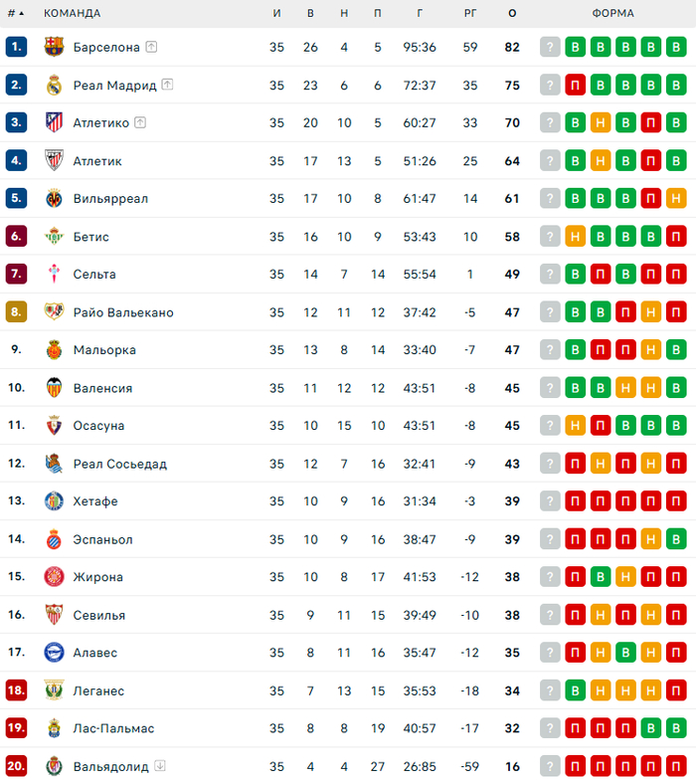Viewport: 696px width, 784px height.
Task: Click the Las Palmas club crest
Action: [54, 728]
